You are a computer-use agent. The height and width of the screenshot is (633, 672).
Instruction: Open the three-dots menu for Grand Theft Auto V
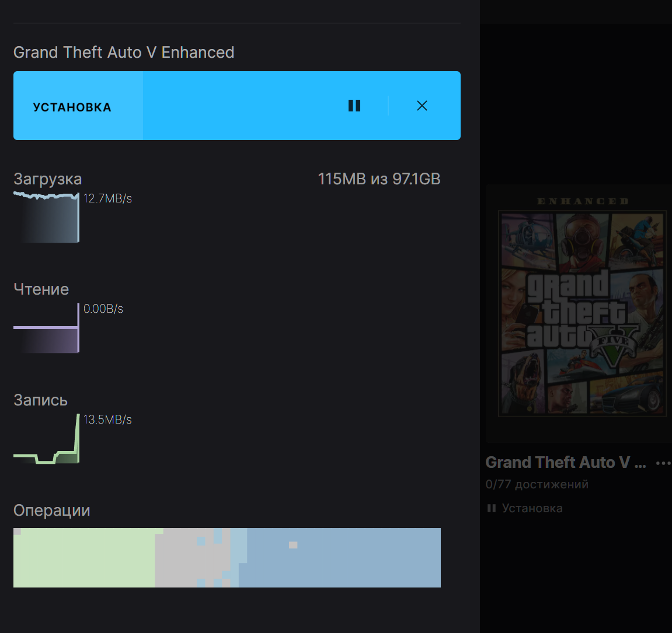(x=663, y=463)
